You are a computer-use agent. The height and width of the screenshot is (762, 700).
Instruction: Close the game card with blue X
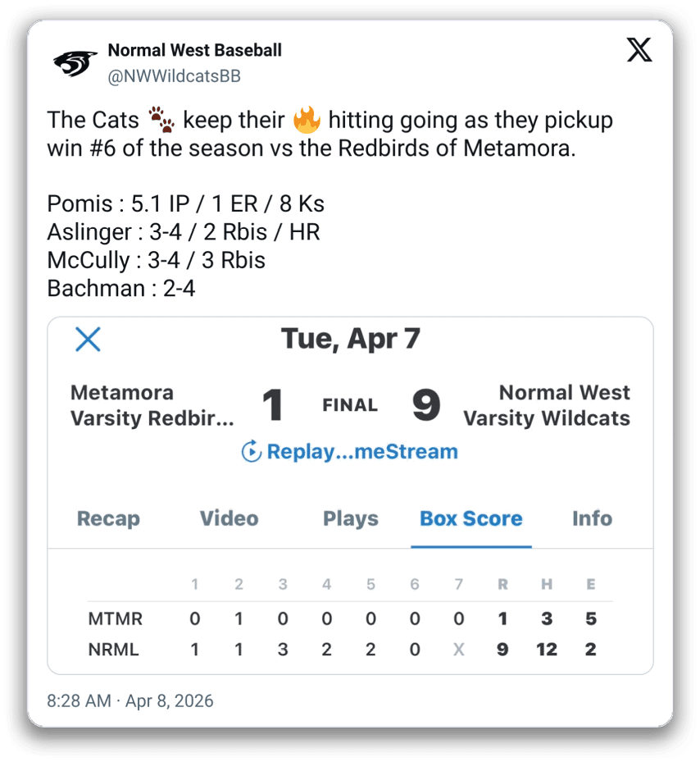88,339
